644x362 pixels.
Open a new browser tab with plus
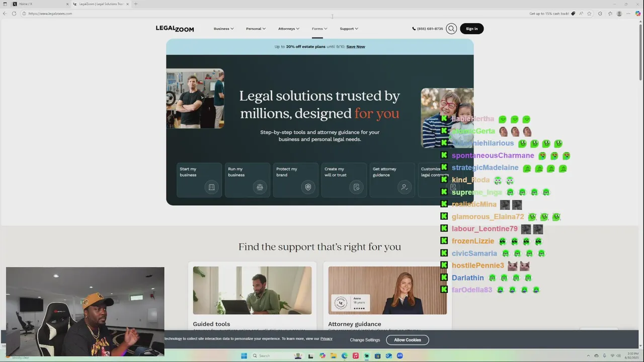135,4
